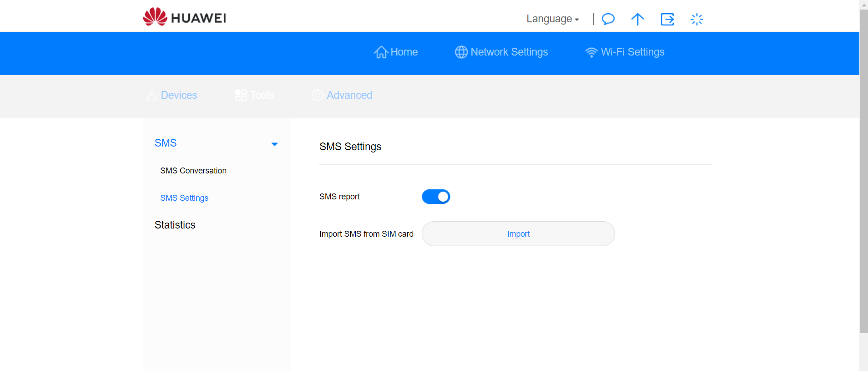Switch to the Tools tab
The height and width of the screenshot is (371, 868).
(255, 95)
